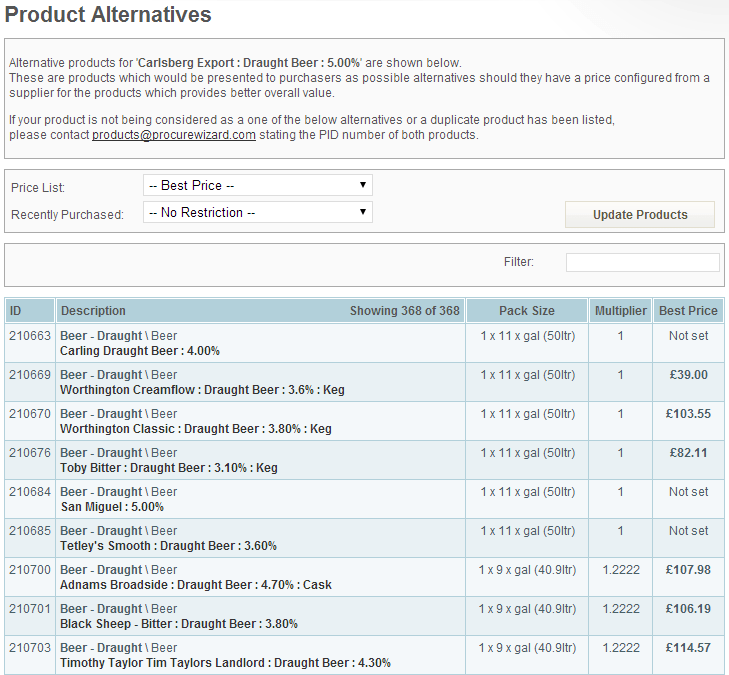Screen dimensions: 729x675
Task: Click Tetley's Smooth product description
Action: pyautogui.click(x=168, y=546)
